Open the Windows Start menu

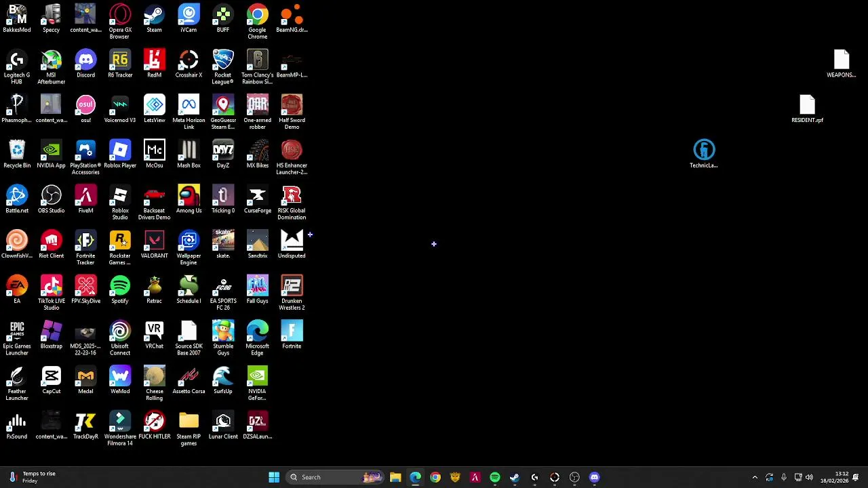274,477
